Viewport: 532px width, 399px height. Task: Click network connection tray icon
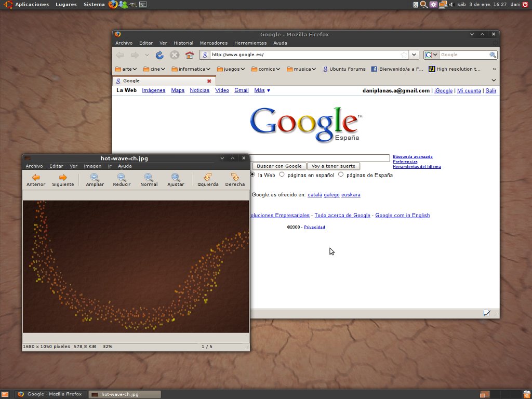click(443, 4)
